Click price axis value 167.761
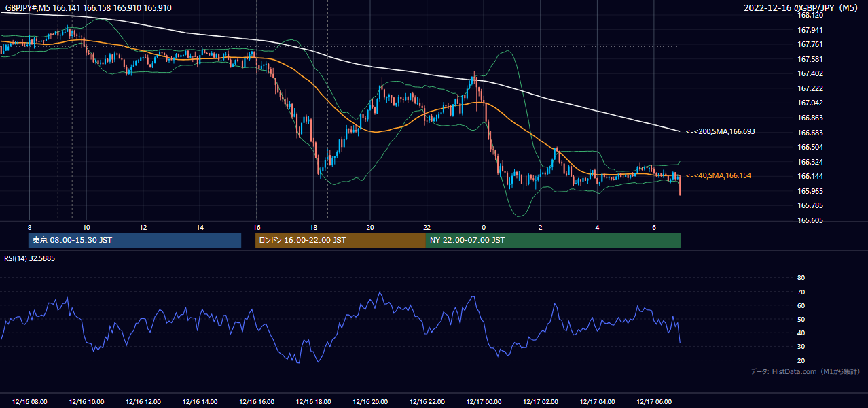868x408 pixels. click(x=810, y=44)
